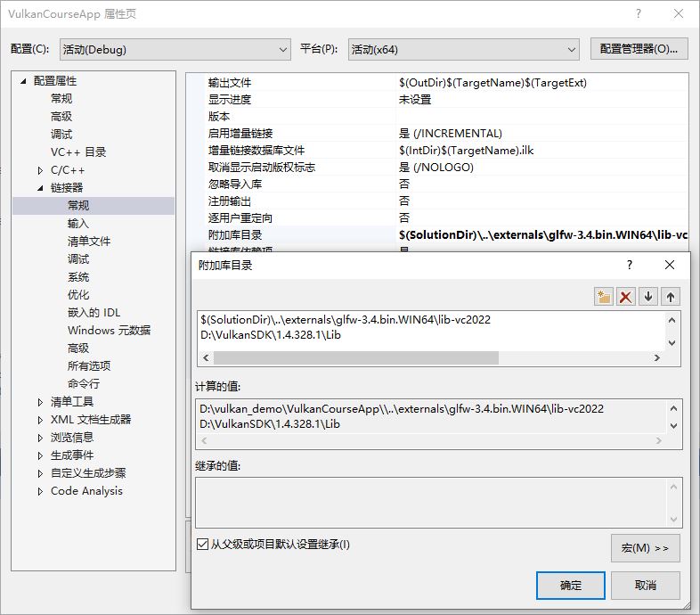Screen dimensions: 700x615
Task: Open the 平台 dropdown showing 活动(x64)
Action: click(463, 49)
